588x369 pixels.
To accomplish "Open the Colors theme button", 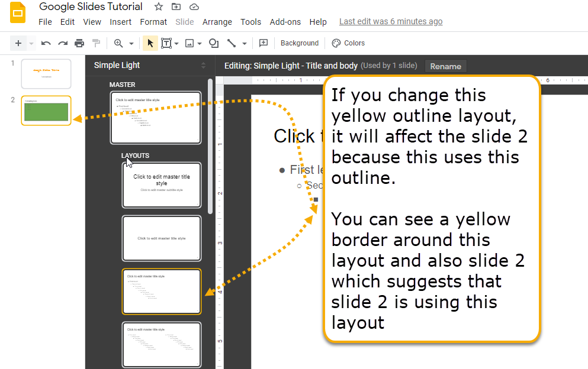I will point(348,43).
